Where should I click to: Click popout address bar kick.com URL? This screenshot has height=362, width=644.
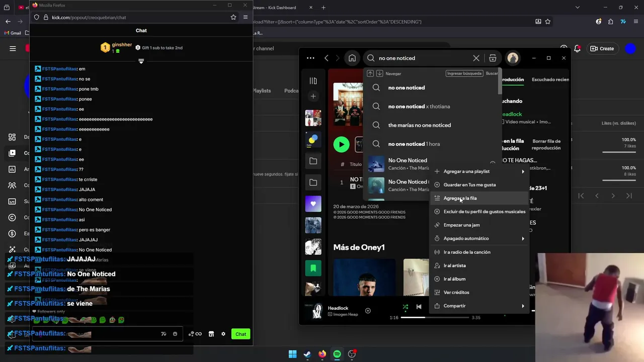tap(89, 18)
